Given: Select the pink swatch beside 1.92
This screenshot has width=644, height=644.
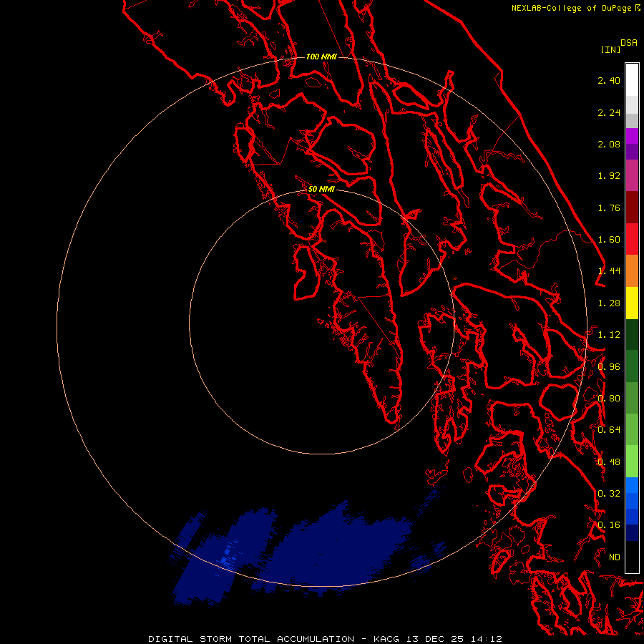Looking at the screenshot, I should 632,175.
